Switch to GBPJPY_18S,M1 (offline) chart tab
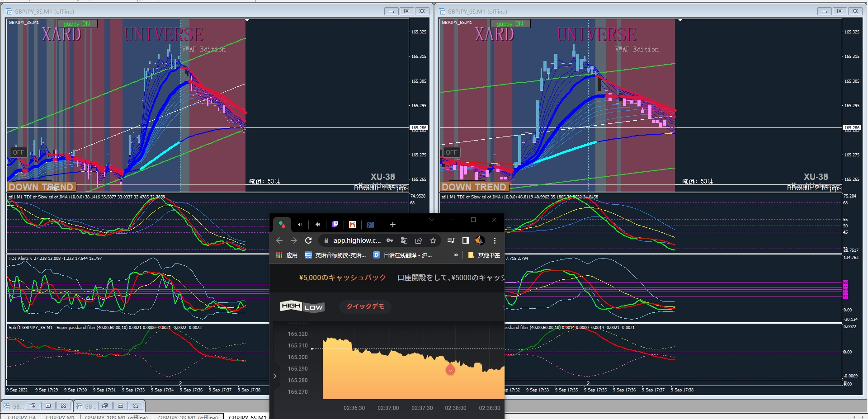This screenshot has width=868, height=419. click(116, 417)
